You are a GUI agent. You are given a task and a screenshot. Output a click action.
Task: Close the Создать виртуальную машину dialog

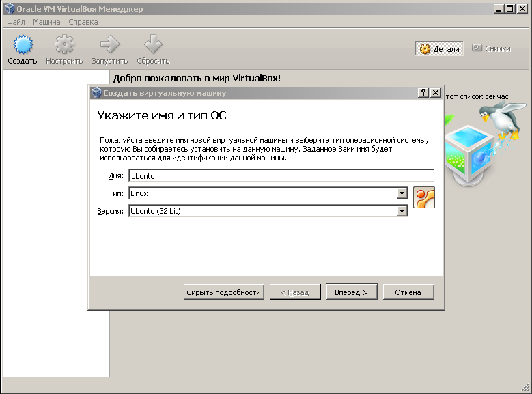pyautogui.click(x=436, y=93)
